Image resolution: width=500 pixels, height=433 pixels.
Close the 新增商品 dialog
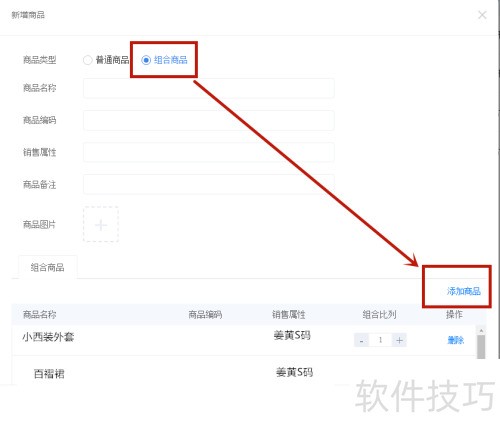(x=482, y=15)
